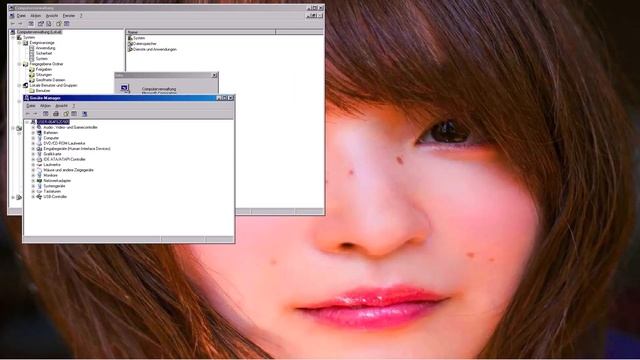Select Dienste und Anwendungen in right pane
640x360 pixels.
(155, 49)
